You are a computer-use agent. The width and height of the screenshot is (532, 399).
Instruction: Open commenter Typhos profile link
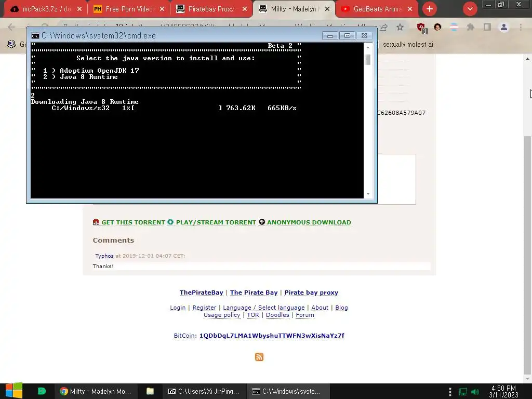click(x=104, y=256)
